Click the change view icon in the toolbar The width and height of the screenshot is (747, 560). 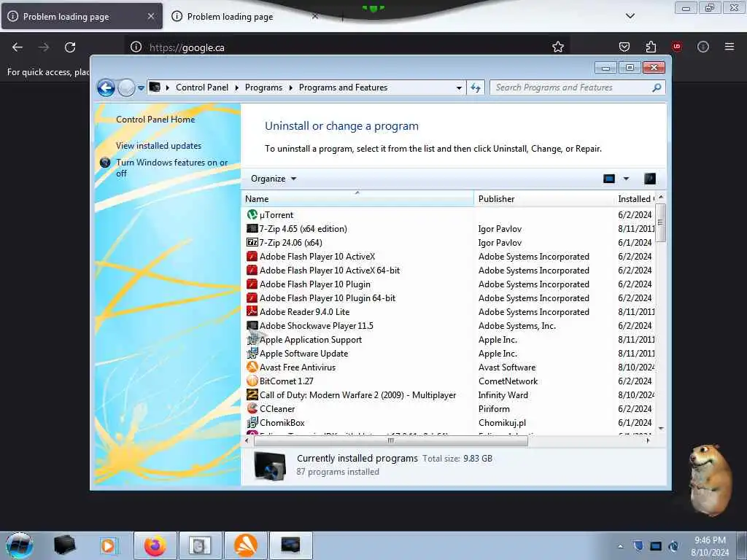tap(609, 179)
